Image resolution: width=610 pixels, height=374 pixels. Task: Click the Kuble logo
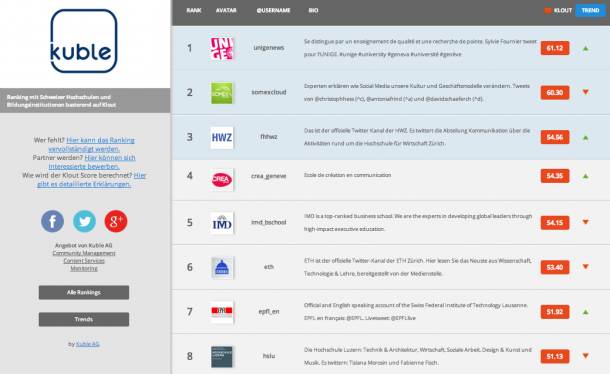click(84, 41)
